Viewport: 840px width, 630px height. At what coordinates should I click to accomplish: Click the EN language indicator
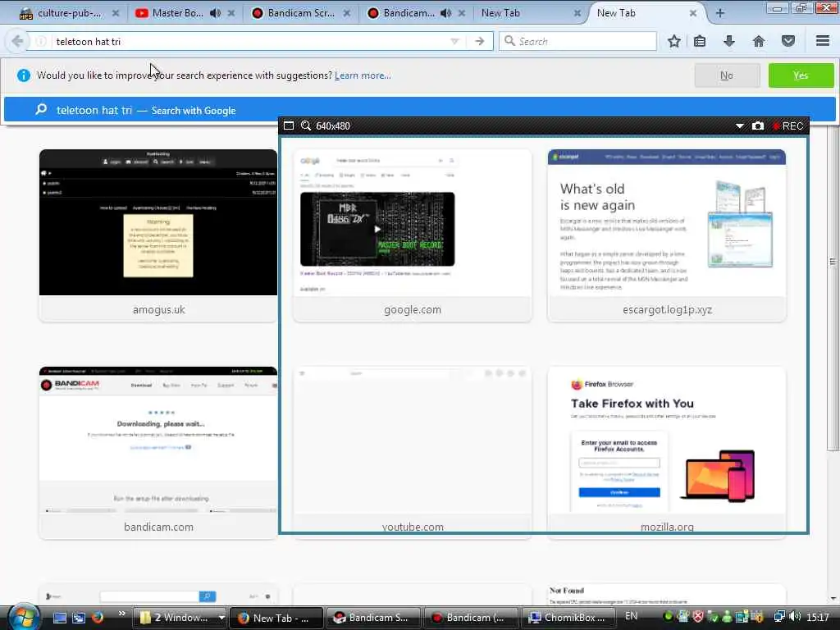[632, 616]
